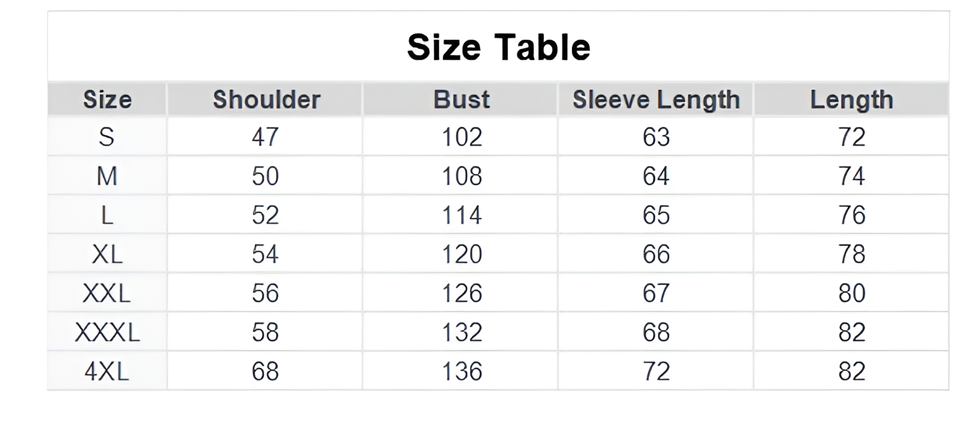Click the 4XL size row label

click(107, 372)
